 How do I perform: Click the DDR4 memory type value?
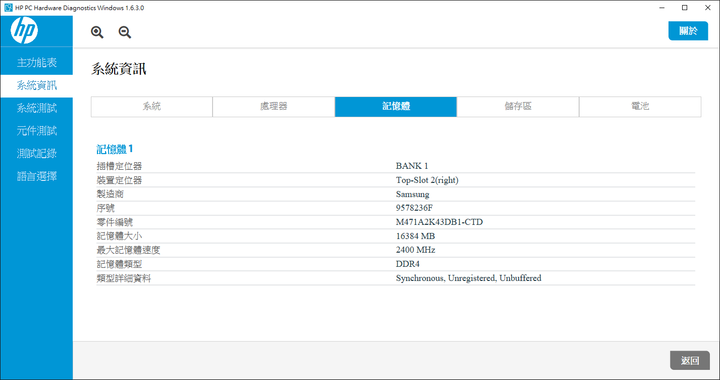(x=408, y=264)
